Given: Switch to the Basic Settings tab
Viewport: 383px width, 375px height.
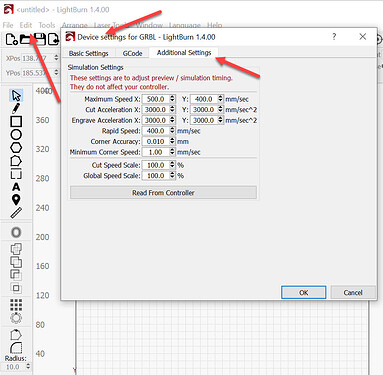Looking at the screenshot, I should coord(88,53).
